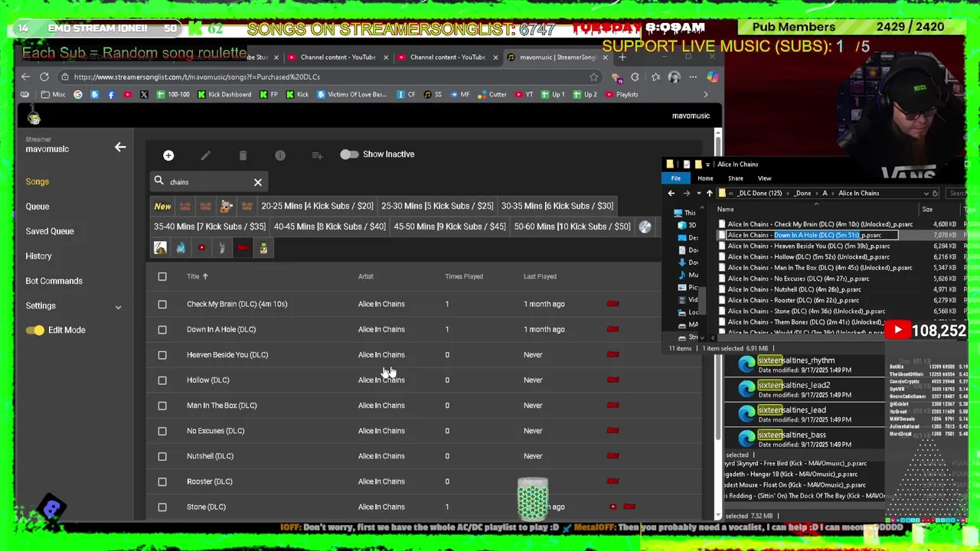Open Explorer recent locations dropdown

tap(698, 194)
